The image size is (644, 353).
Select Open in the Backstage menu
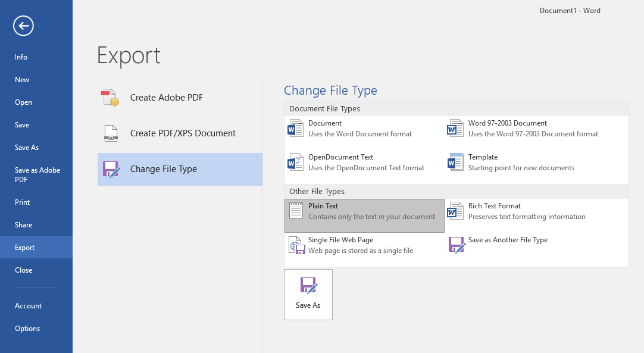[36, 102]
